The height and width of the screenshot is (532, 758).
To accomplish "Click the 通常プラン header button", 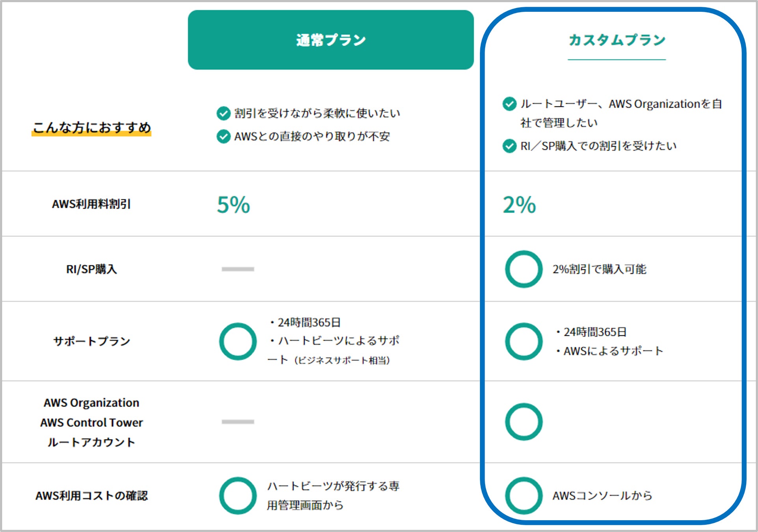I will click(x=331, y=40).
